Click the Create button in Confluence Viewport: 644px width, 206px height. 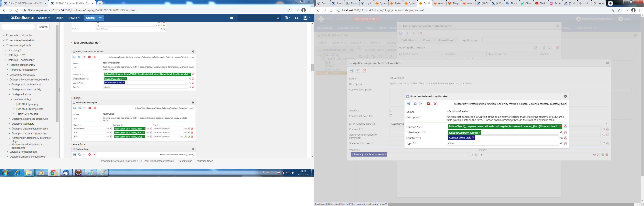point(90,18)
